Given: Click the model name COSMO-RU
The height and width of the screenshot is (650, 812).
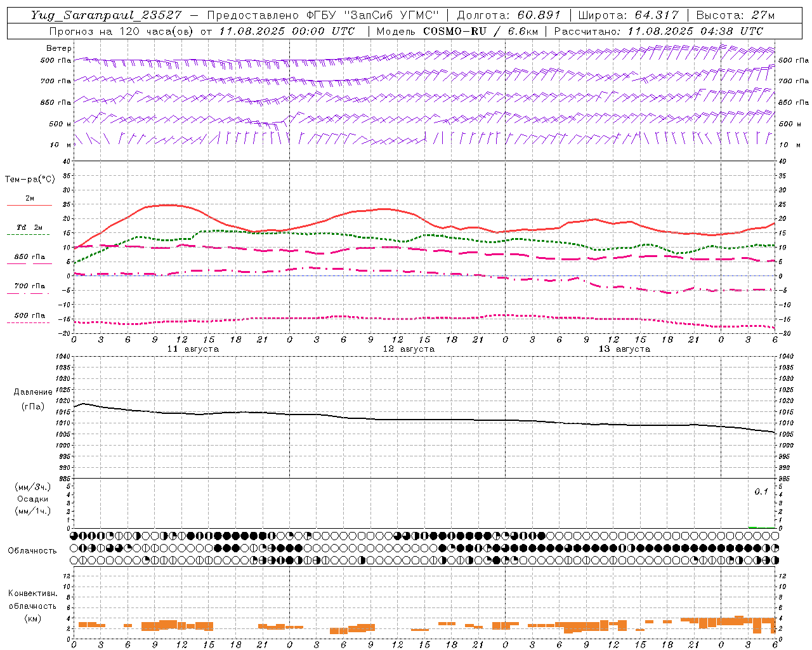Looking at the screenshot, I should coord(454,31).
